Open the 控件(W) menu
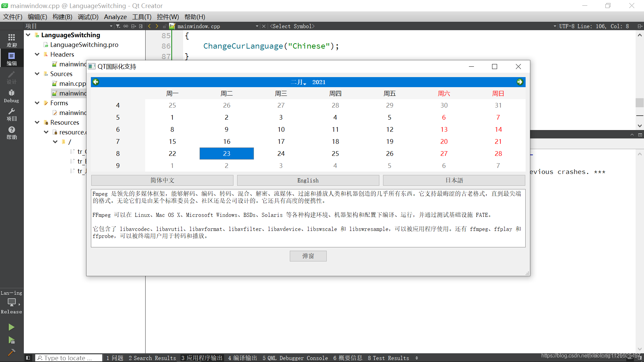The width and height of the screenshot is (644, 362). pyautogui.click(x=168, y=17)
